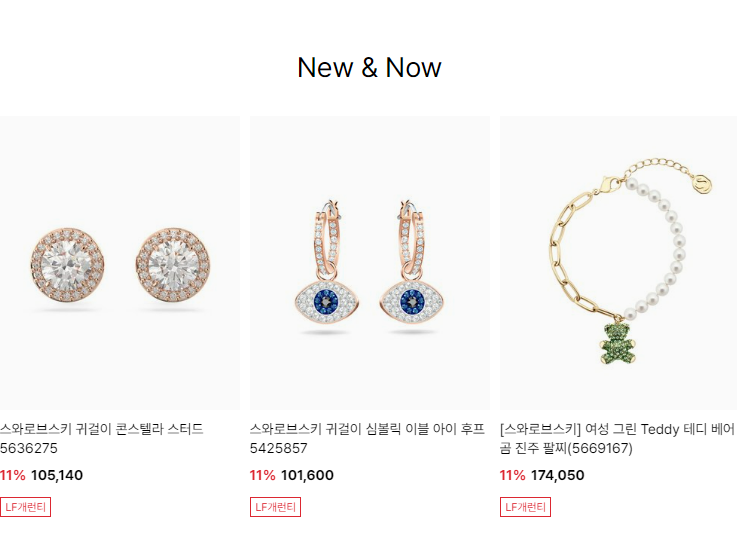Click LF개런티 badge under the Teddy bracelet
The image size is (737, 542).
(525, 507)
